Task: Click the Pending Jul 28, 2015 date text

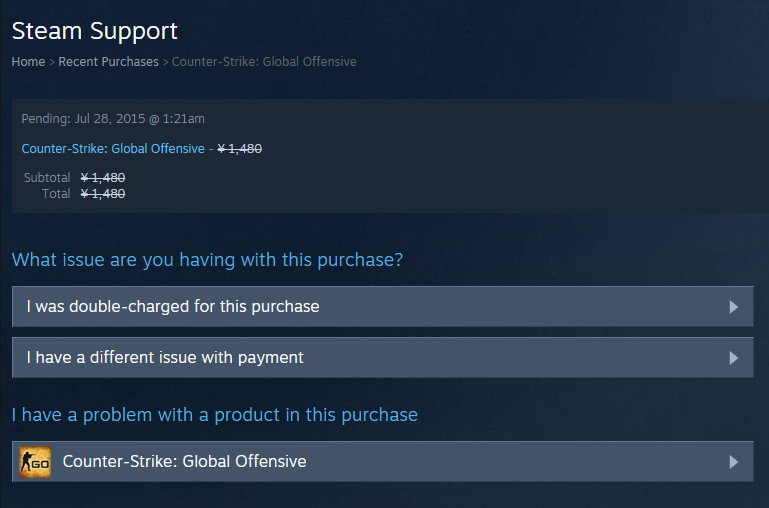Action: click(x=113, y=119)
